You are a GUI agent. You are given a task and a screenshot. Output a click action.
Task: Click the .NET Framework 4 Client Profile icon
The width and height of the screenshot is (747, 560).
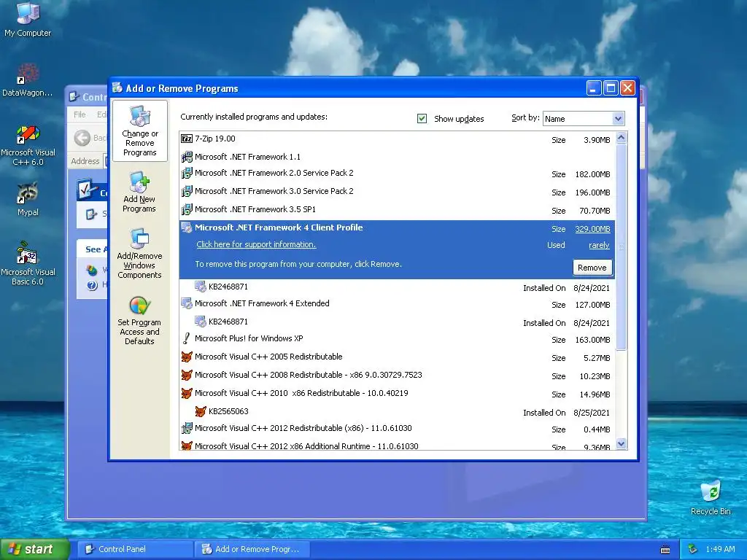point(187,227)
